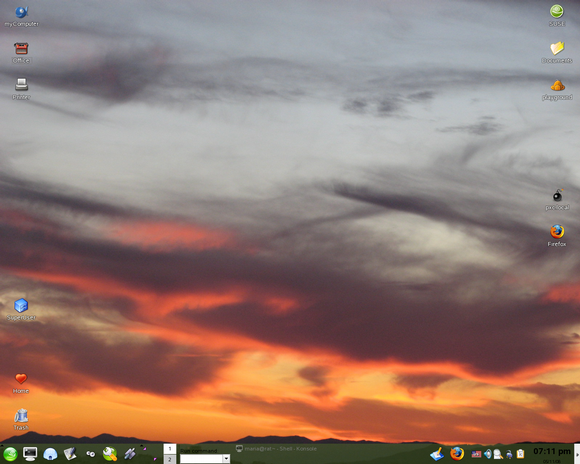Open the wrench settings tool in panel
This screenshot has height=464, width=580.
tap(110, 454)
